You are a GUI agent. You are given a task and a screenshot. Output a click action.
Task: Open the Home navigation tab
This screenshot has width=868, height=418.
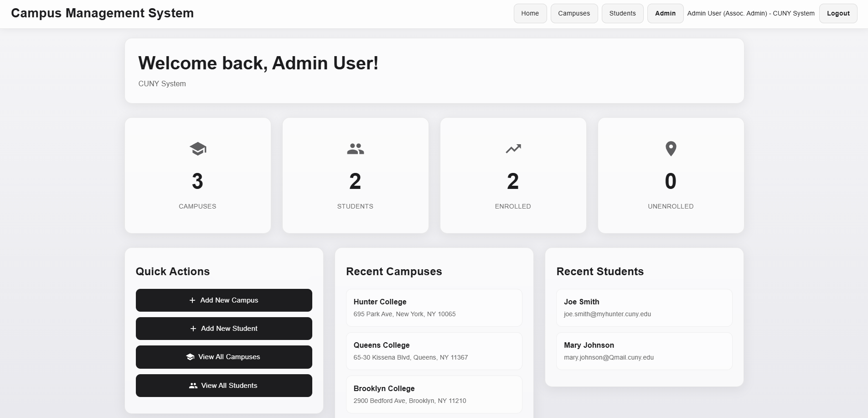(x=530, y=13)
